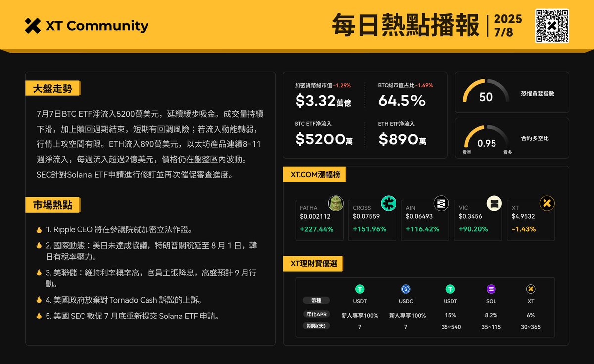594x364 pixels.
Task: Click the $0.002112 FATHA price
Action: [315, 216]
